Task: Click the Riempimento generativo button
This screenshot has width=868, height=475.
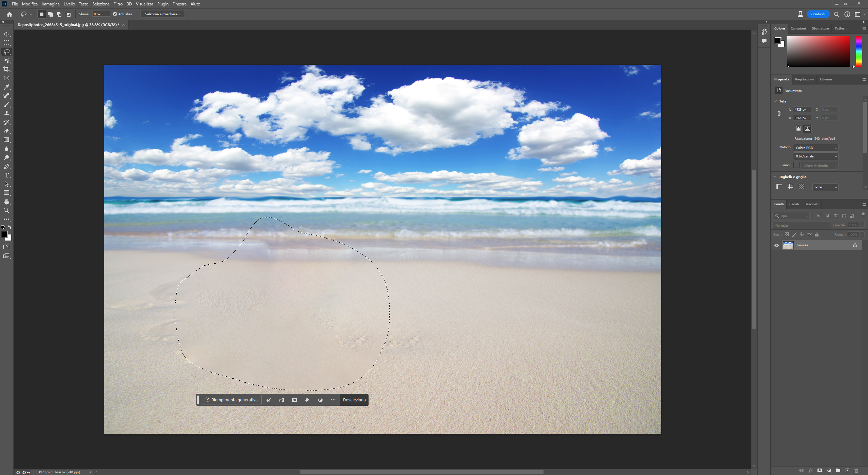Action: point(231,400)
